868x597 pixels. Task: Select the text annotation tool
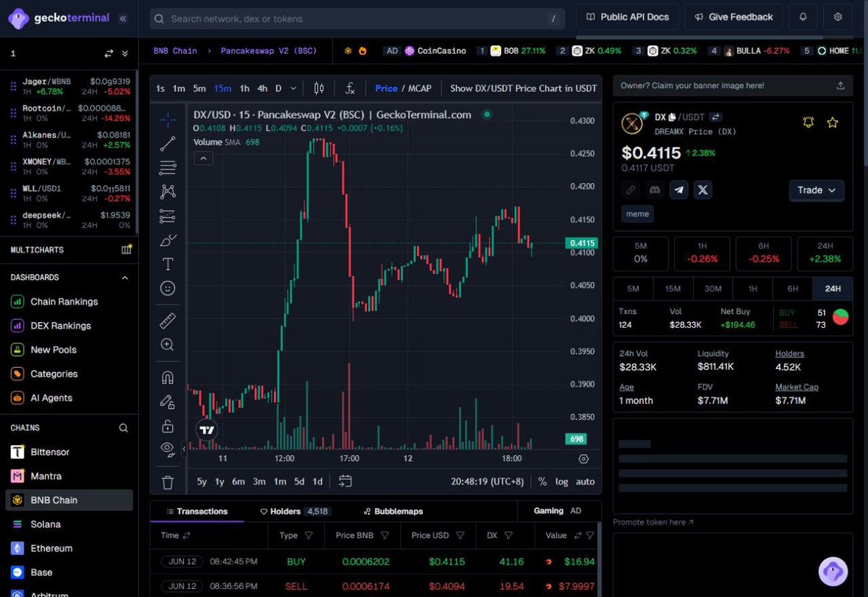click(x=168, y=264)
